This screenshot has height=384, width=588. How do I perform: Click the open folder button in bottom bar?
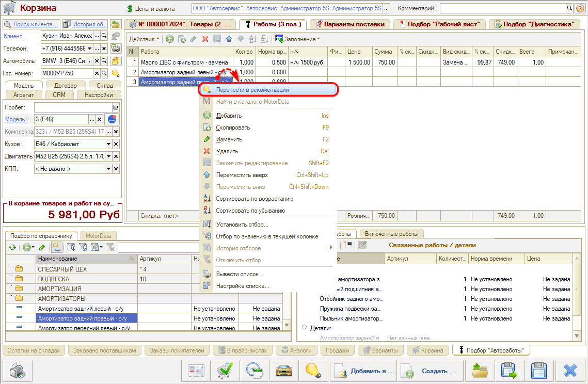click(x=480, y=371)
